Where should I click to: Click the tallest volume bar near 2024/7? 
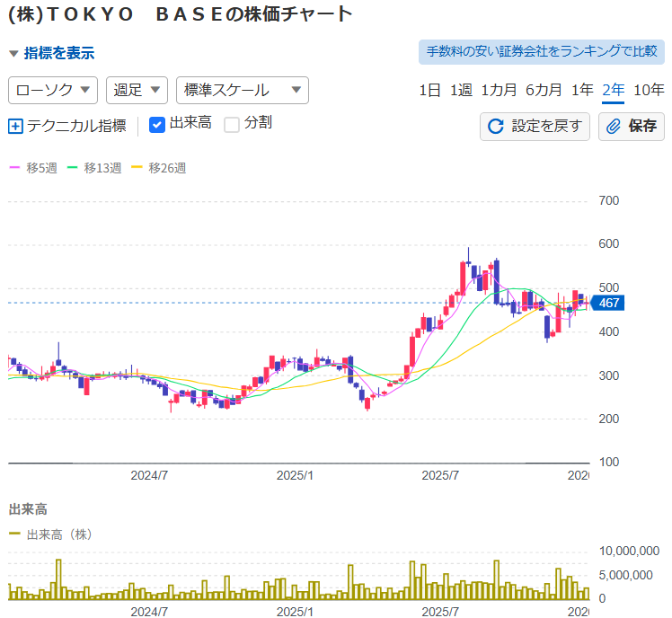[x=58, y=579]
